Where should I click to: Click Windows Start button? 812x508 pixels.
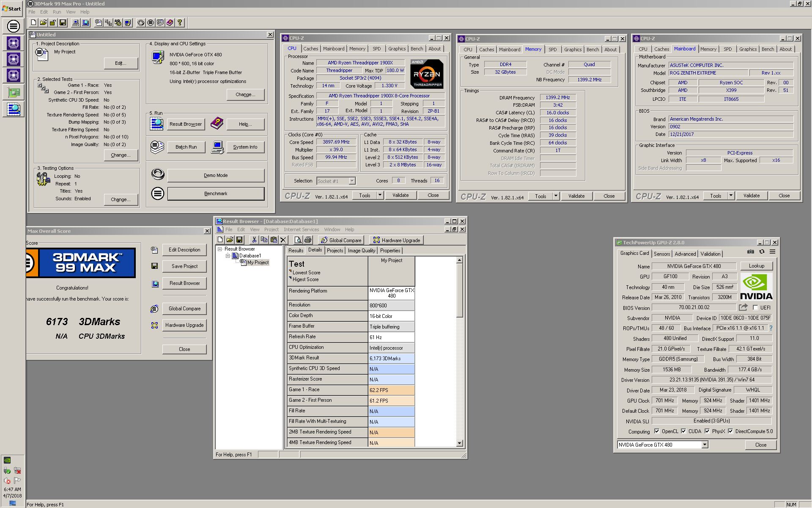click(12, 8)
